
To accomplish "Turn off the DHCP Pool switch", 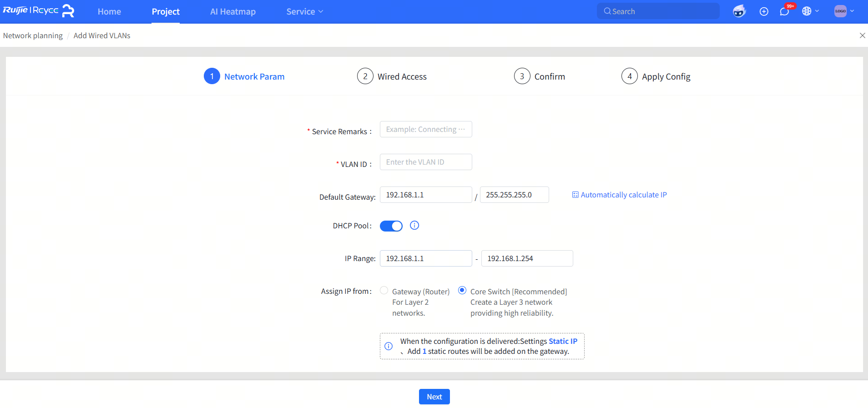I will click(x=391, y=226).
